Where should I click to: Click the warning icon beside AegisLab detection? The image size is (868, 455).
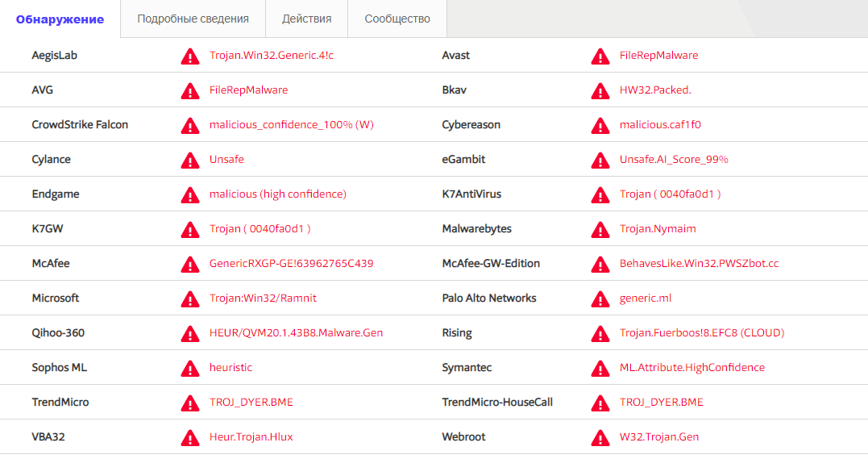click(x=189, y=56)
